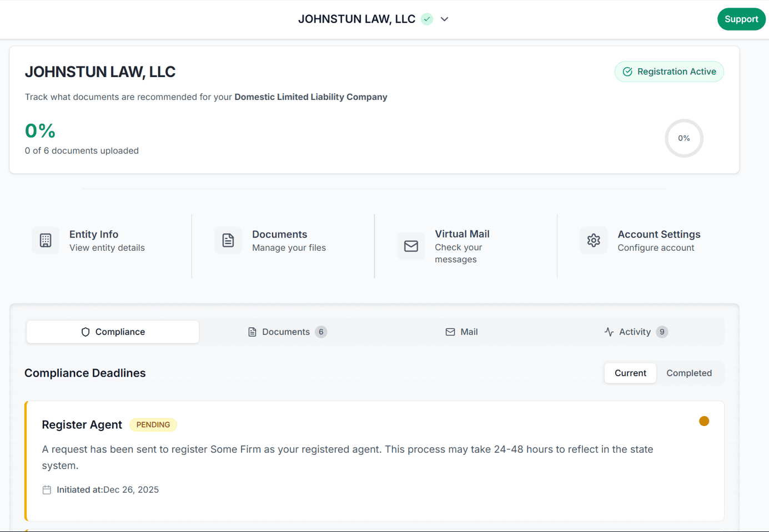Image resolution: width=769 pixels, height=532 pixels.
Task: Click the envelope icon on Mail tab
Action: click(x=450, y=332)
